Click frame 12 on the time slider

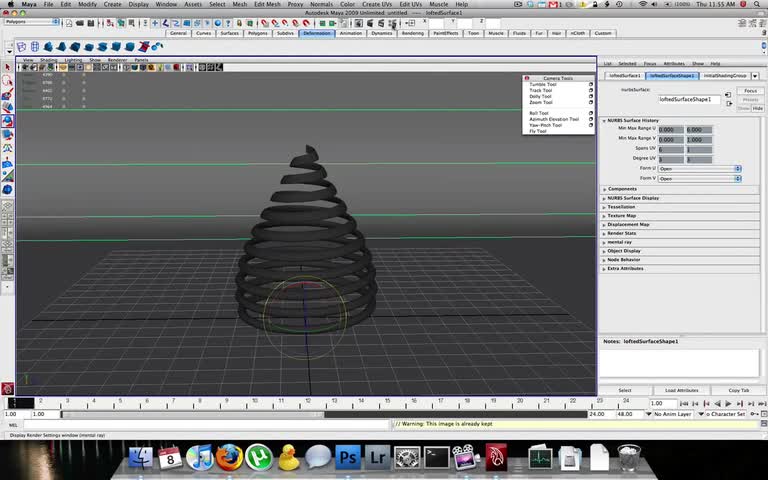[x=307, y=403]
